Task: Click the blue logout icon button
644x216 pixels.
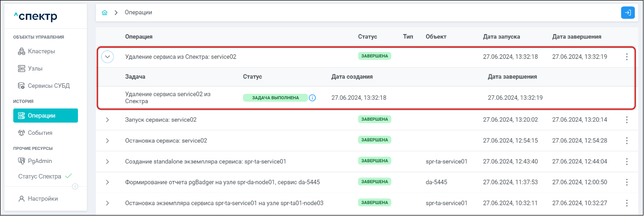Action: pos(628,13)
